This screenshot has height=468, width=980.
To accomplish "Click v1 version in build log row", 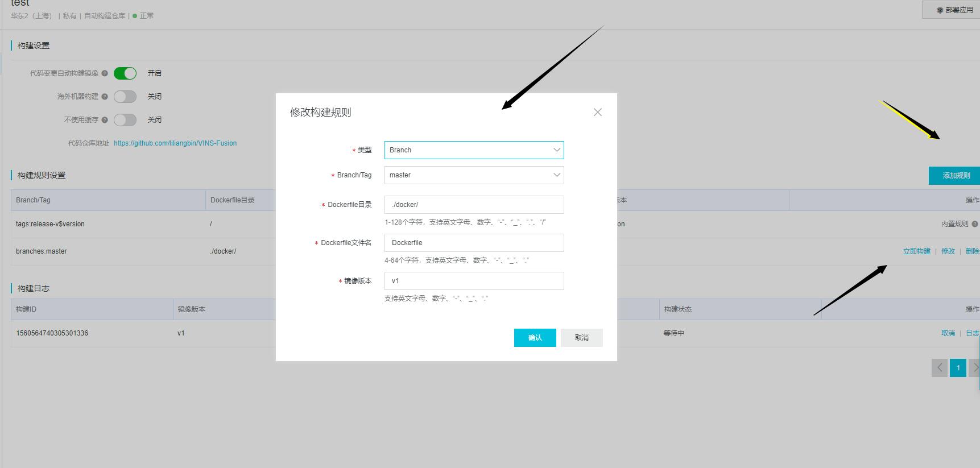I will pyautogui.click(x=181, y=333).
